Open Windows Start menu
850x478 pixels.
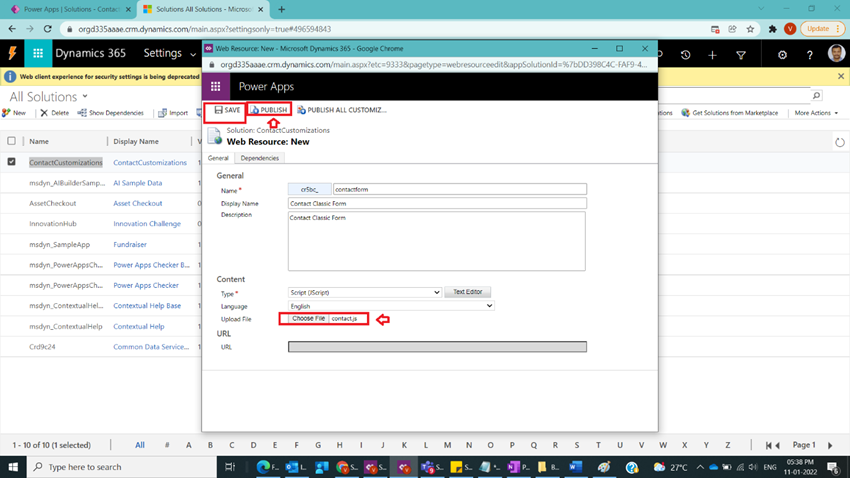pyautogui.click(x=13, y=467)
